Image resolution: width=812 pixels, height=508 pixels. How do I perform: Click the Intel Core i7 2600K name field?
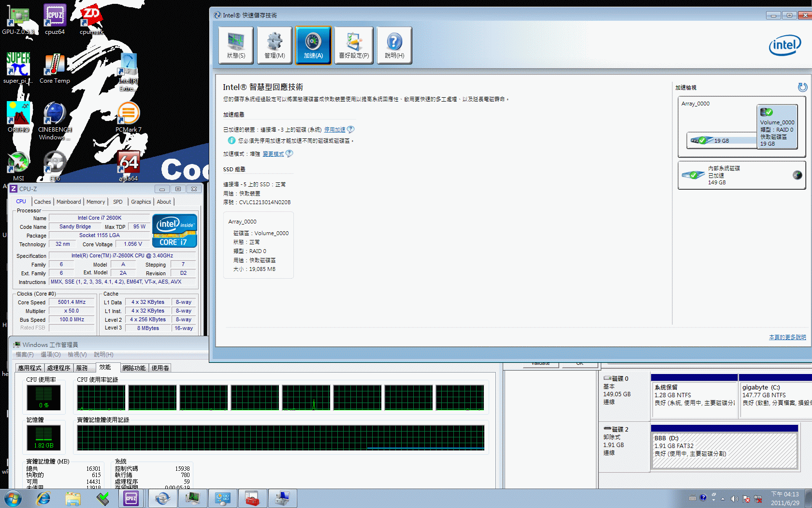100,218
